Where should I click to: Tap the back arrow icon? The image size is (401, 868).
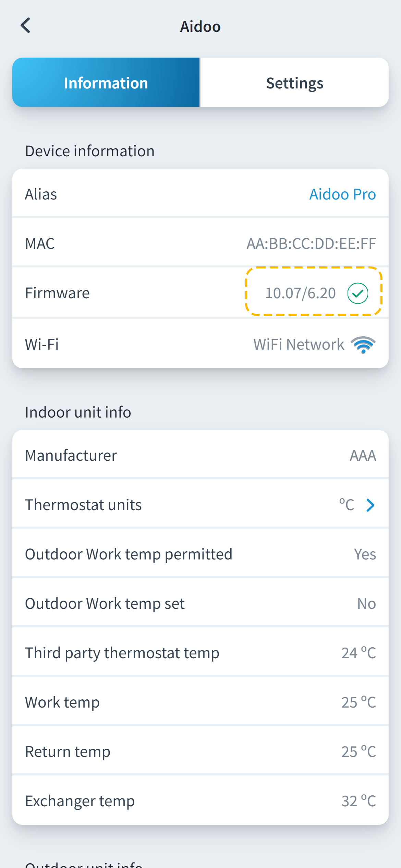click(26, 26)
